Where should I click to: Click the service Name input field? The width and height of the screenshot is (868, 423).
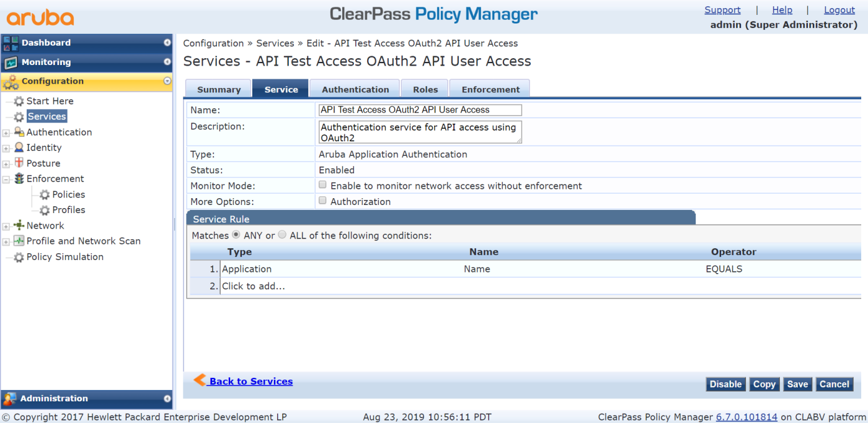[x=420, y=110]
